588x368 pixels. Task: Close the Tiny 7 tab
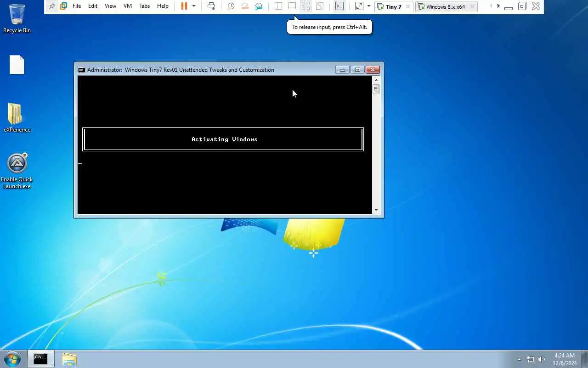407,6
